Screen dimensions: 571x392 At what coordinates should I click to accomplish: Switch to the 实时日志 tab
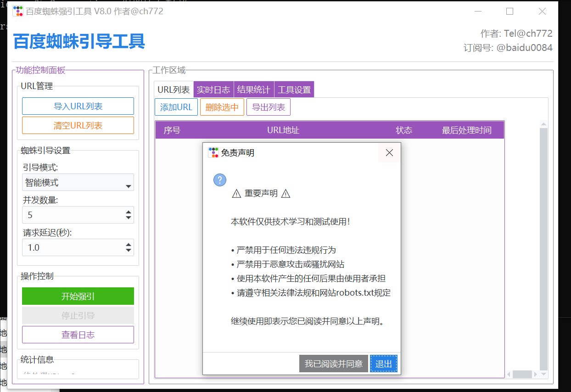click(213, 90)
